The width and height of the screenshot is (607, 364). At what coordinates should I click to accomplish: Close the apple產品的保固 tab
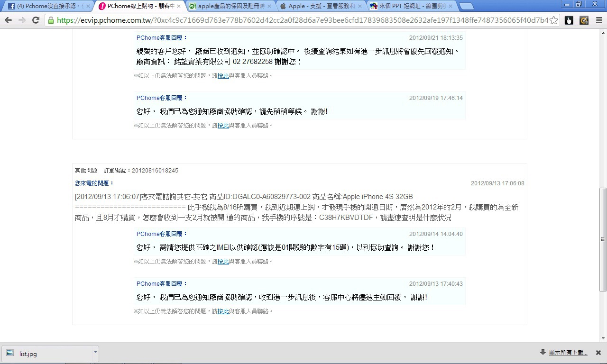click(x=269, y=7)
